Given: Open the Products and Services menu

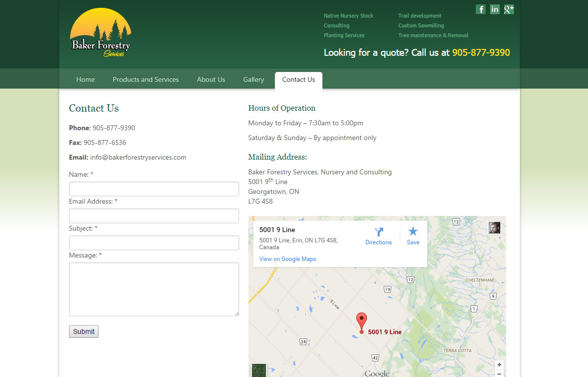Looking at the screenshot, I should click(146, 79).
